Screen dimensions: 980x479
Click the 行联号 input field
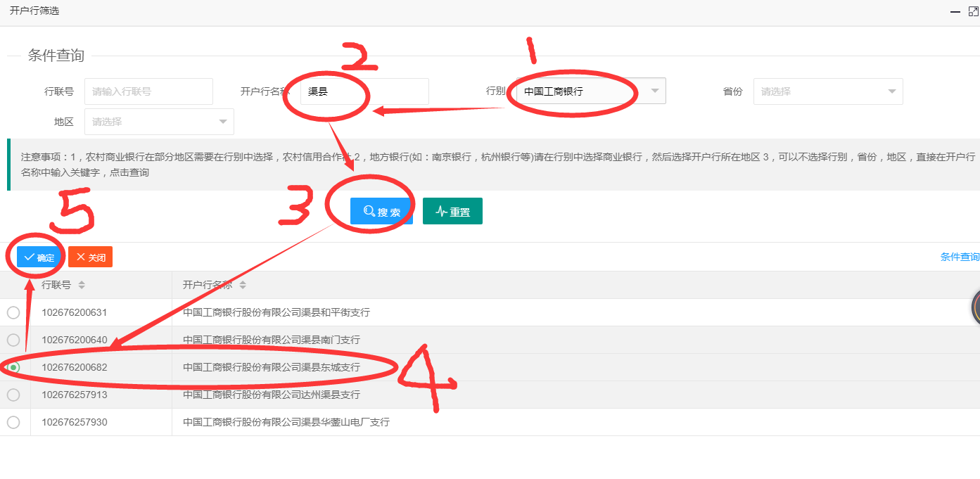tap(148, 91)
